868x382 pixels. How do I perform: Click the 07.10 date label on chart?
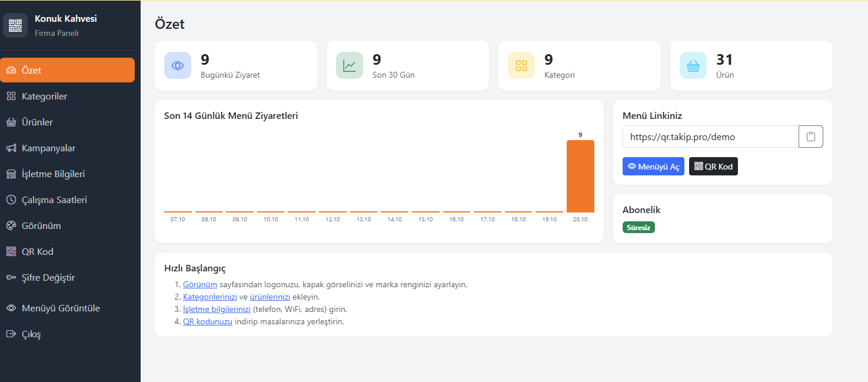tap(178, 219)
